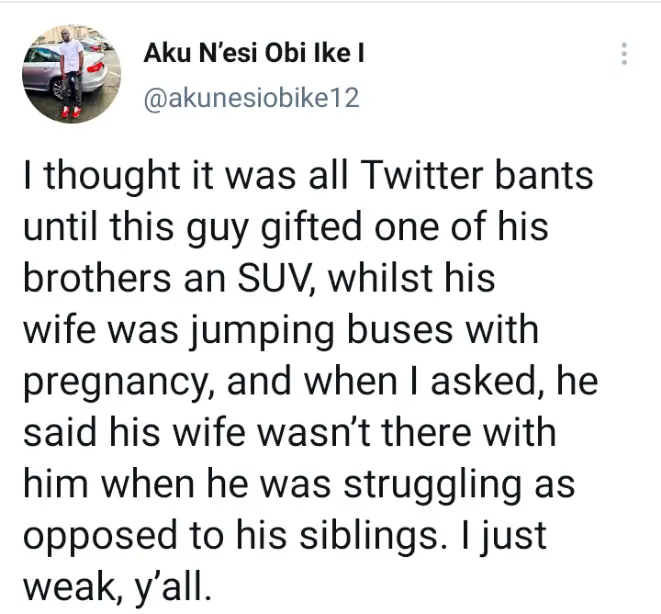Open the profile picture avatar
The width and height of the screenshot is (661, 614).
tap(72, 74)
